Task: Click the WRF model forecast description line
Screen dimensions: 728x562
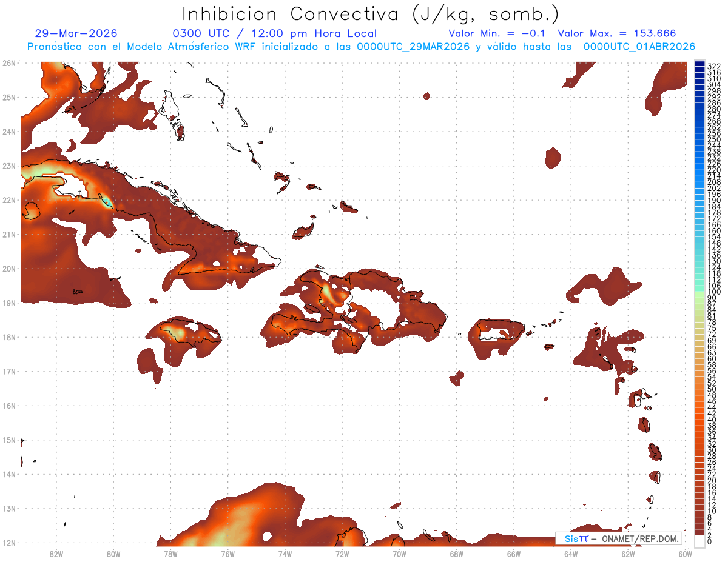Action: click(362, 47)
